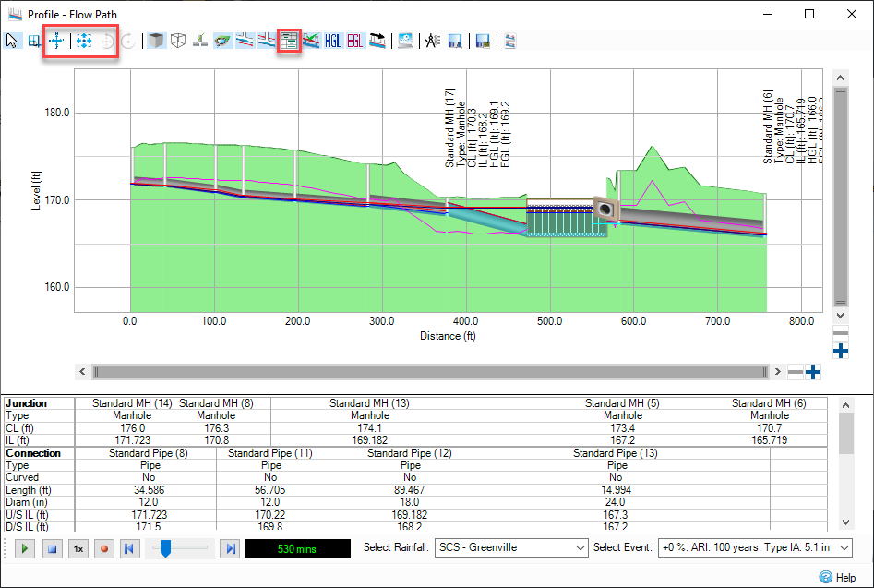Screen dimensions: 874x588
Task: Switch to solid cube view
Action: pos(157,41)
